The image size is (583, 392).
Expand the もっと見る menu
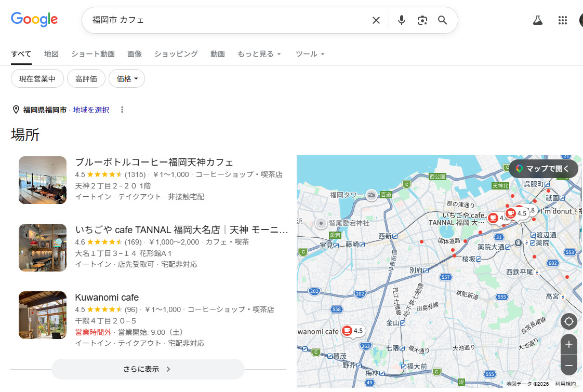[259, 54]
